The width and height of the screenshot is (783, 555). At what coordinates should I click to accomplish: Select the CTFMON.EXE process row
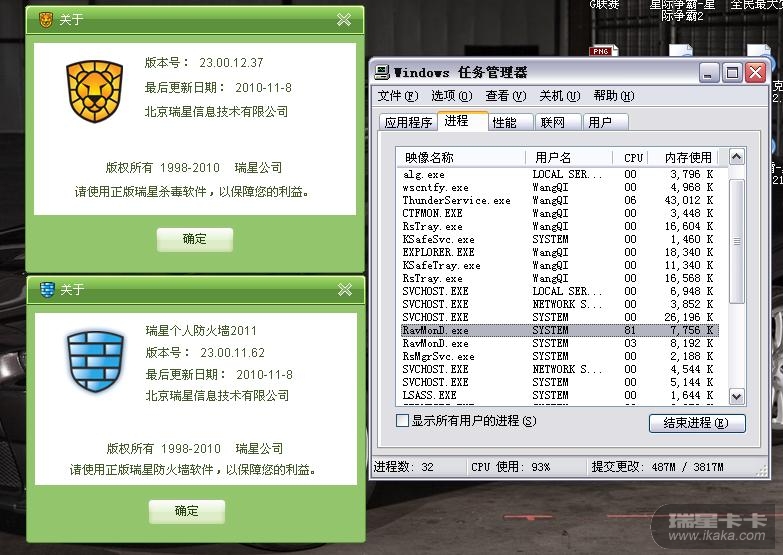tap(559, 213)
